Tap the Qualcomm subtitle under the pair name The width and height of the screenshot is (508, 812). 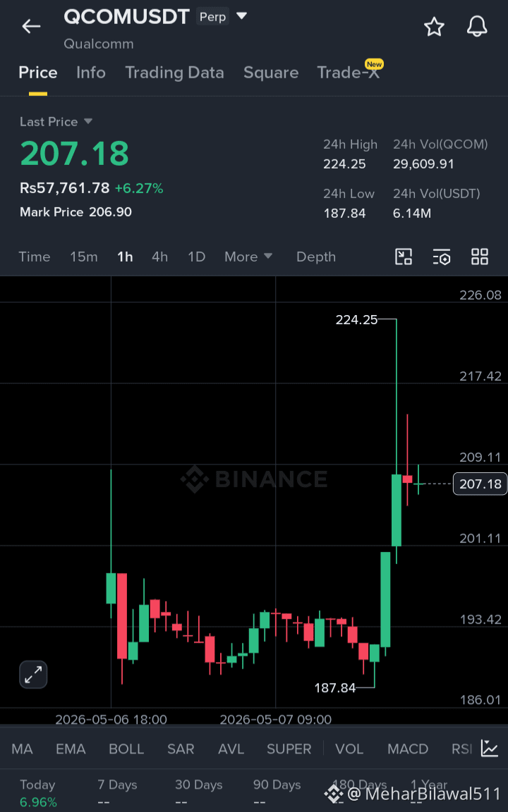click(99, 44)
